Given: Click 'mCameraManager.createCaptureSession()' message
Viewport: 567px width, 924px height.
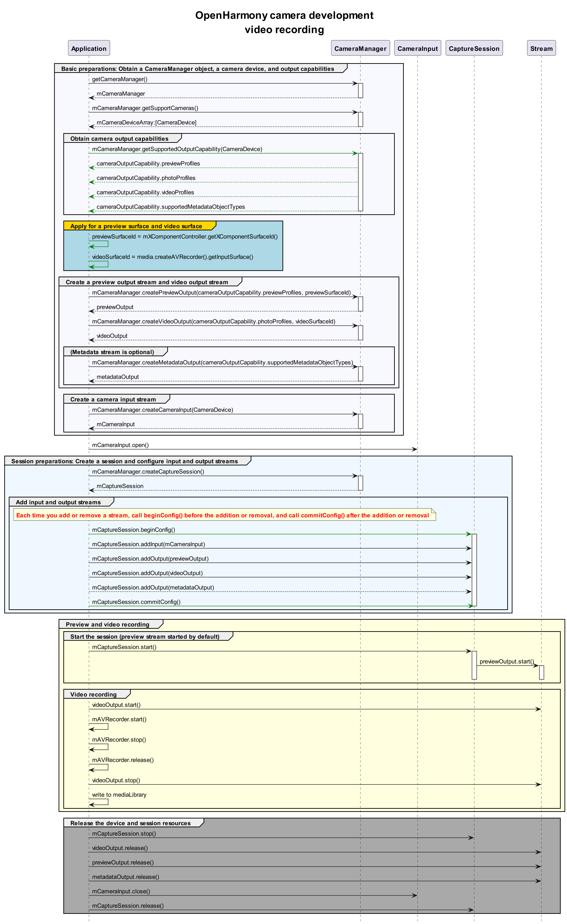Looking at the screenshot, I should [x=148, y=472].
